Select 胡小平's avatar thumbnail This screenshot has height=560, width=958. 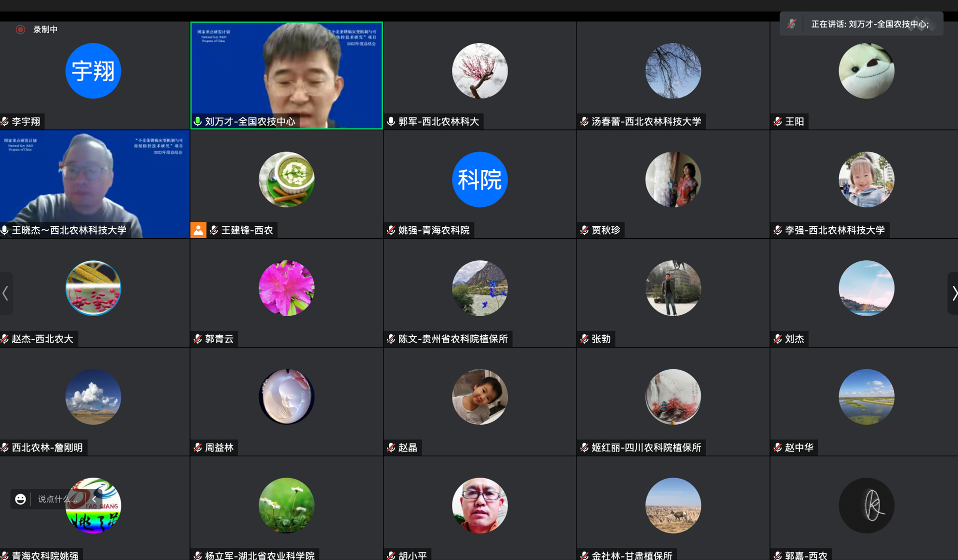(x=479, y=505)
